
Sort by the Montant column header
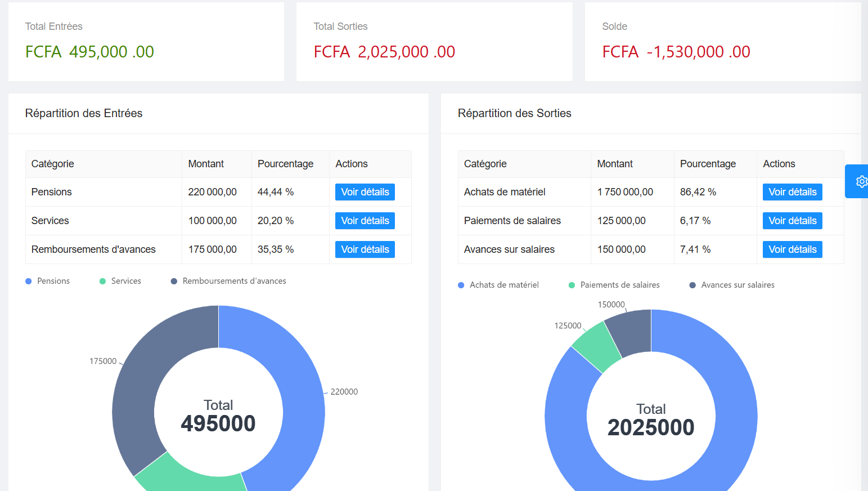[206, 163]
